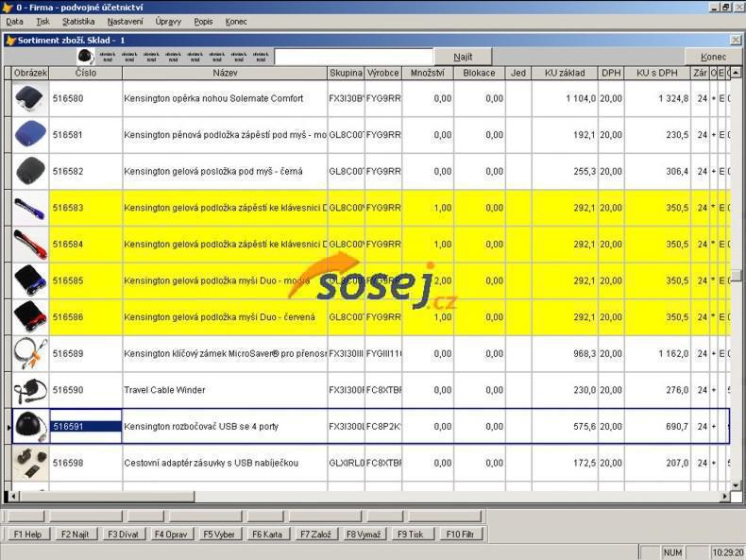Select thumbnail of item 516585 mouse pad

(x=30, y=280)
